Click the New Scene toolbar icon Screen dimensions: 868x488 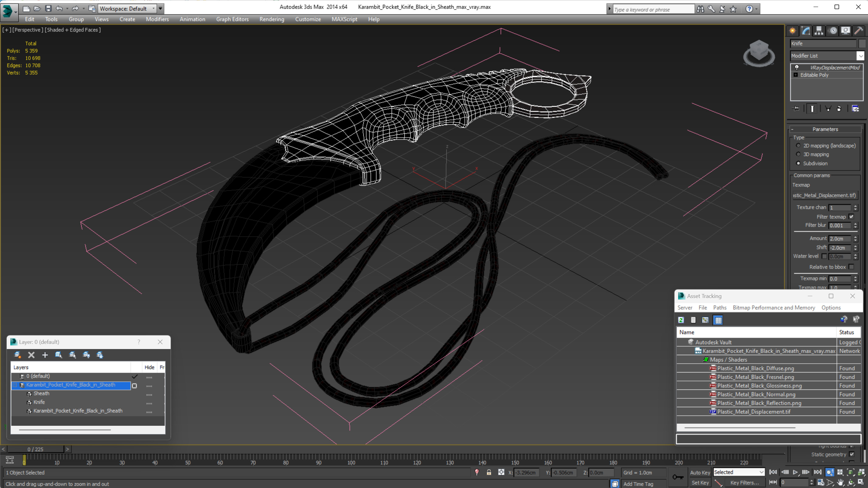tap(26, 9)
